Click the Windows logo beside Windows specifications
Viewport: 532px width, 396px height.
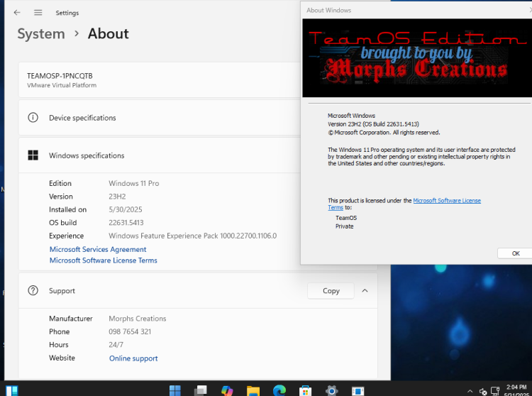[33, 155]
